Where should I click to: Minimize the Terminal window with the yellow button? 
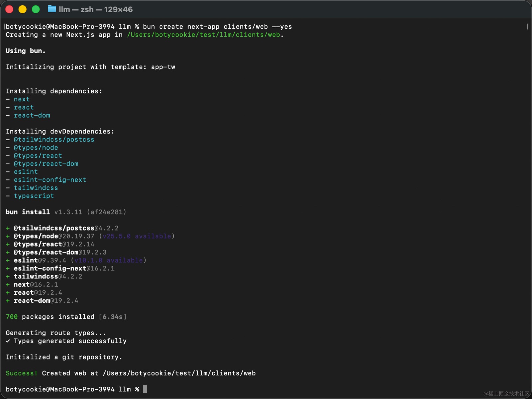pyautogui.click(x=23, y=9)
